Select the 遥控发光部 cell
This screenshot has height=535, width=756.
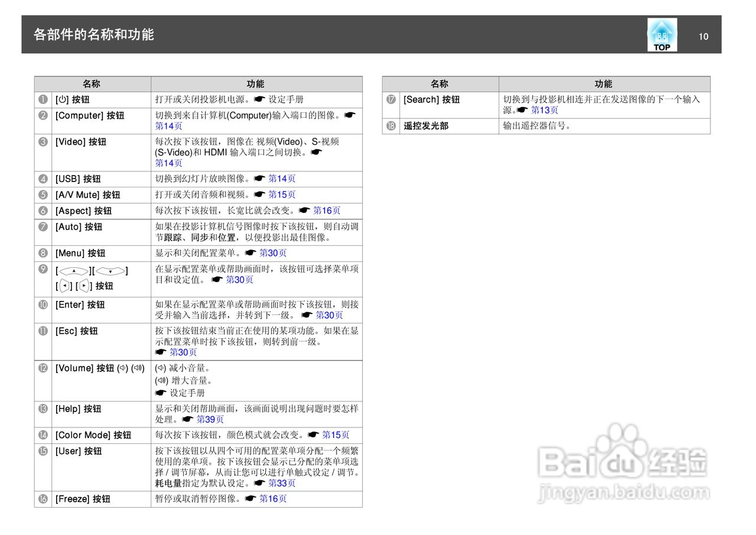pyautogui.click(x=449, y=126)
